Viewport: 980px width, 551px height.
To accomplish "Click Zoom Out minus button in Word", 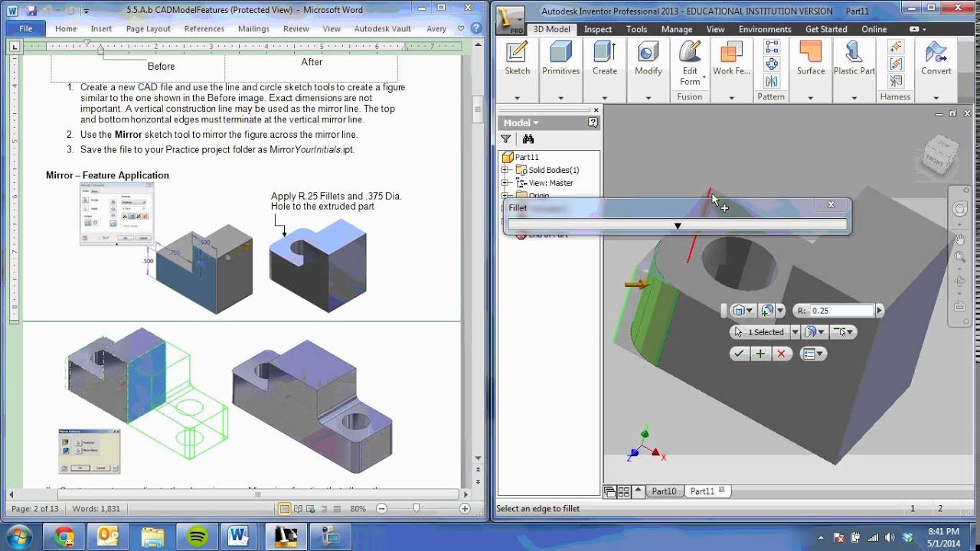I will pyautogui.click(x=381, y=509).
